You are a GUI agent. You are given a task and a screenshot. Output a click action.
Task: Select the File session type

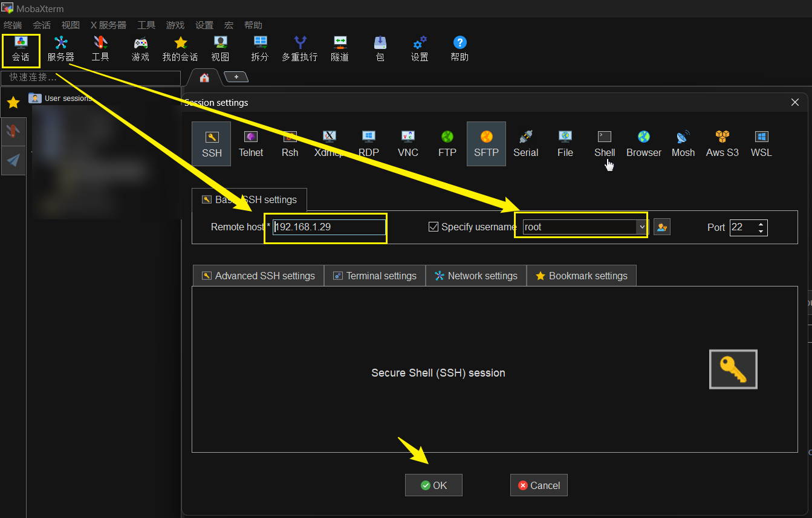pos(565,144)
